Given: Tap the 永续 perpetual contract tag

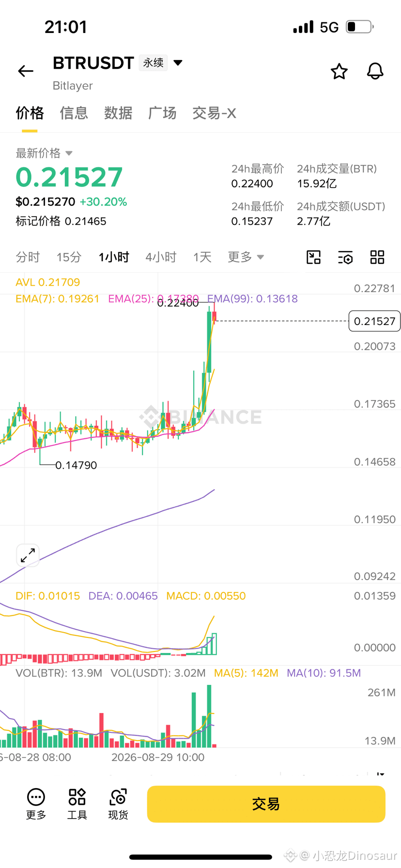Looking at the screenshot, I should click(x=153, y=62).
